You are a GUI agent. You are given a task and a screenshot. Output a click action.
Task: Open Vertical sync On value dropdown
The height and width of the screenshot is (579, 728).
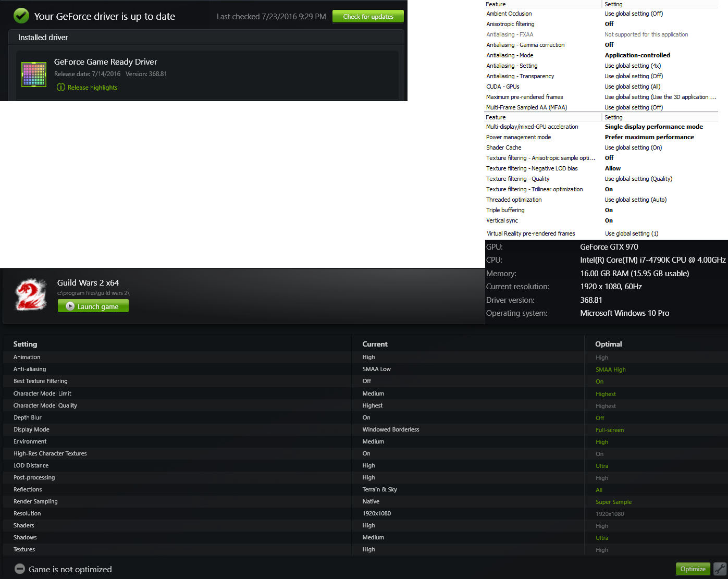click(609, 220)
